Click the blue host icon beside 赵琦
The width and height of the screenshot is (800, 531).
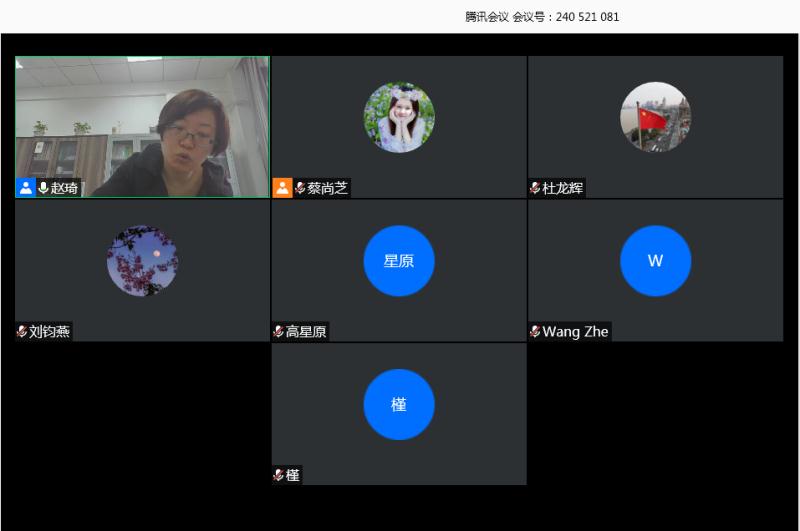26,188
